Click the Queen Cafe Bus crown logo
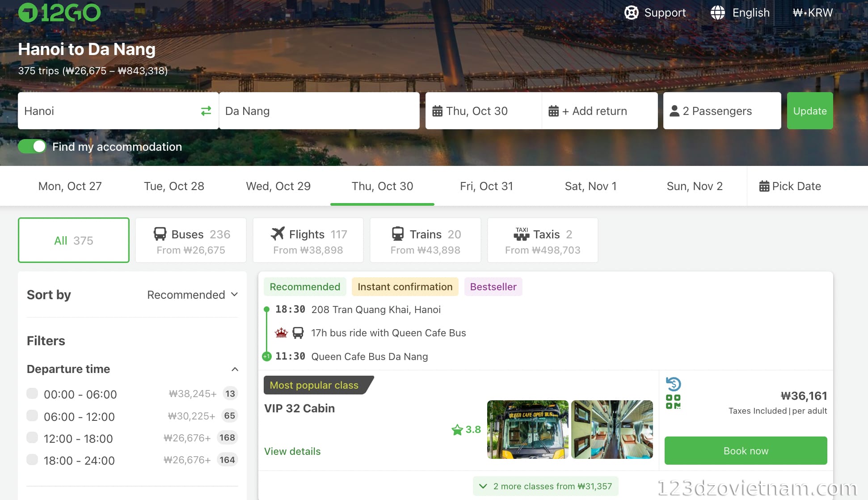Viewport: 868px width, 500px height. pyautogui.click(x=281, y=333)
